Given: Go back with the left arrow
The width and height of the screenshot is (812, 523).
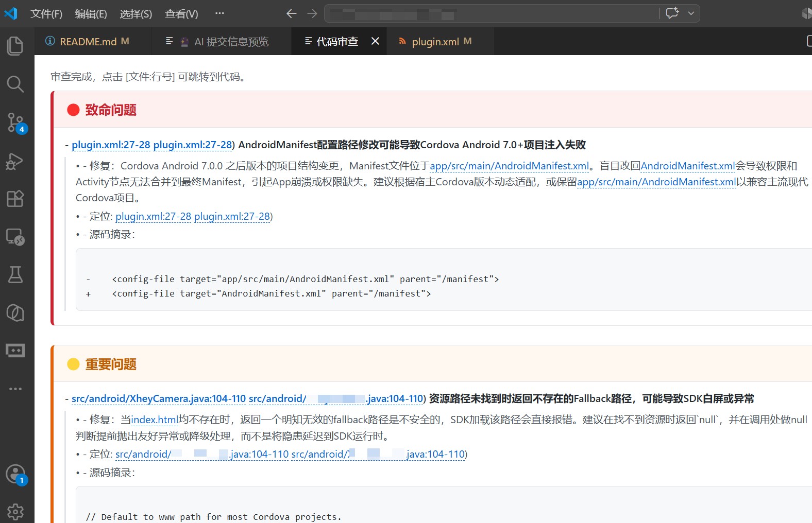Looking at the screenshot, I should (292, 13).
